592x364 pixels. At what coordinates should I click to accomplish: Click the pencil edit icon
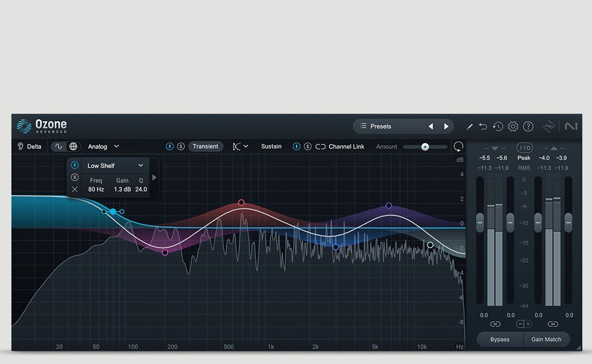469,127
